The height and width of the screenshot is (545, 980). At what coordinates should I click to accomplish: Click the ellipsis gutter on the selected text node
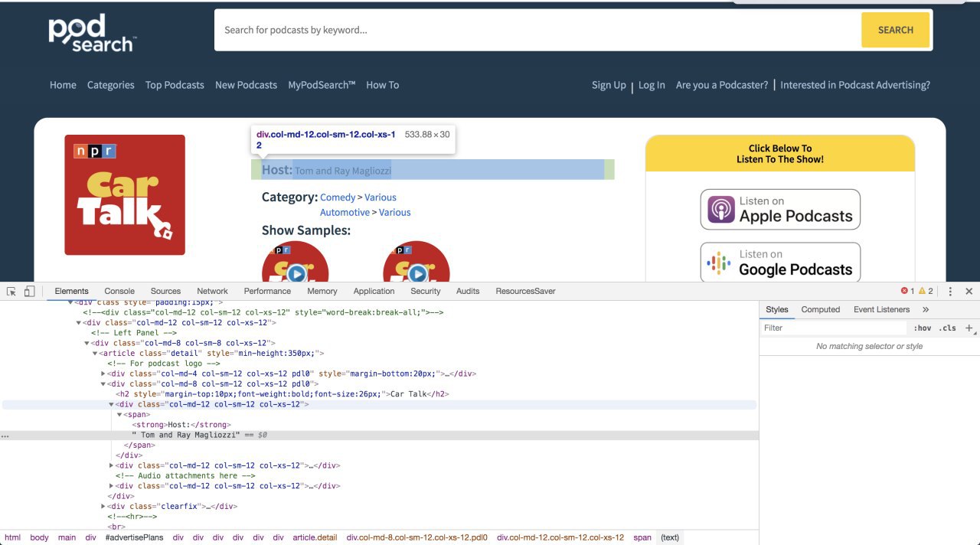click(x=5, y=436)
